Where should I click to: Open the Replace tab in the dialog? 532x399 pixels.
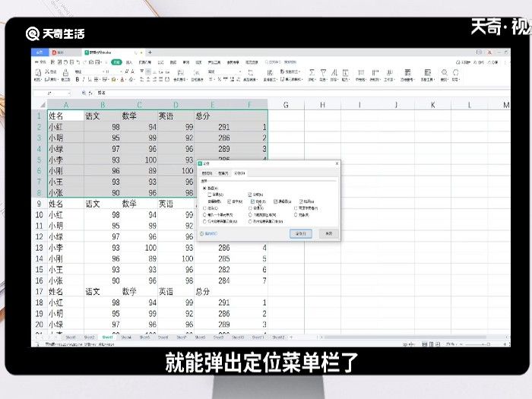[223, 173]
